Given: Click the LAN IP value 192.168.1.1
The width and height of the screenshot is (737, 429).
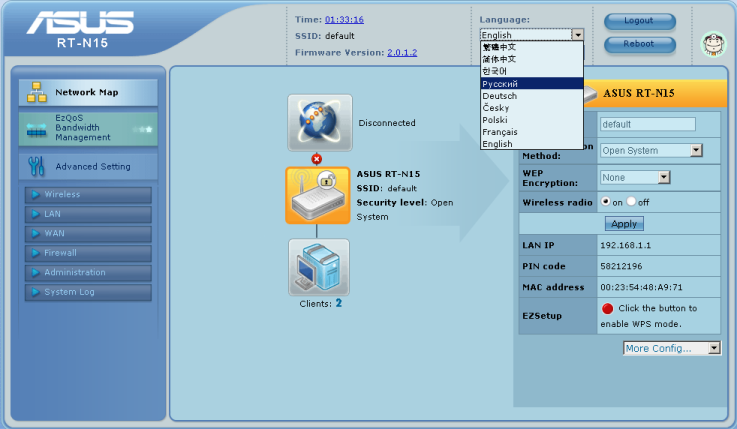Looking at the screenshot, I should click(x=625, y=245).
